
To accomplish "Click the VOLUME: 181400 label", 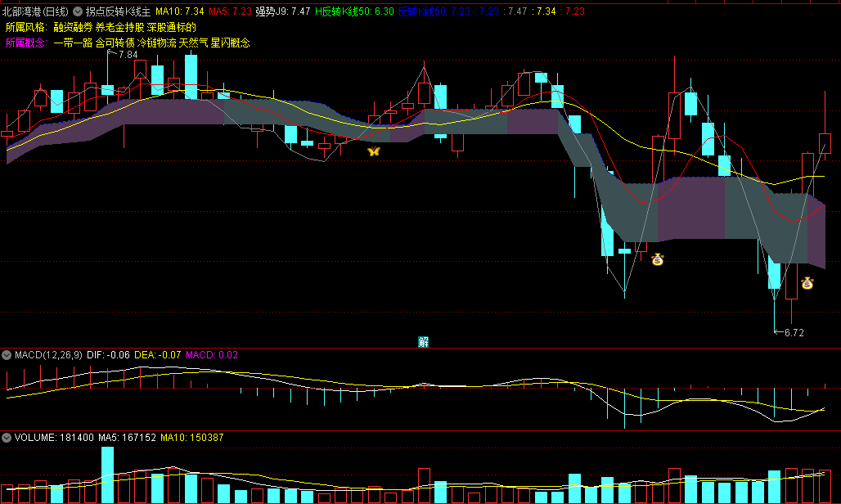I will click(x=54, y=438).
